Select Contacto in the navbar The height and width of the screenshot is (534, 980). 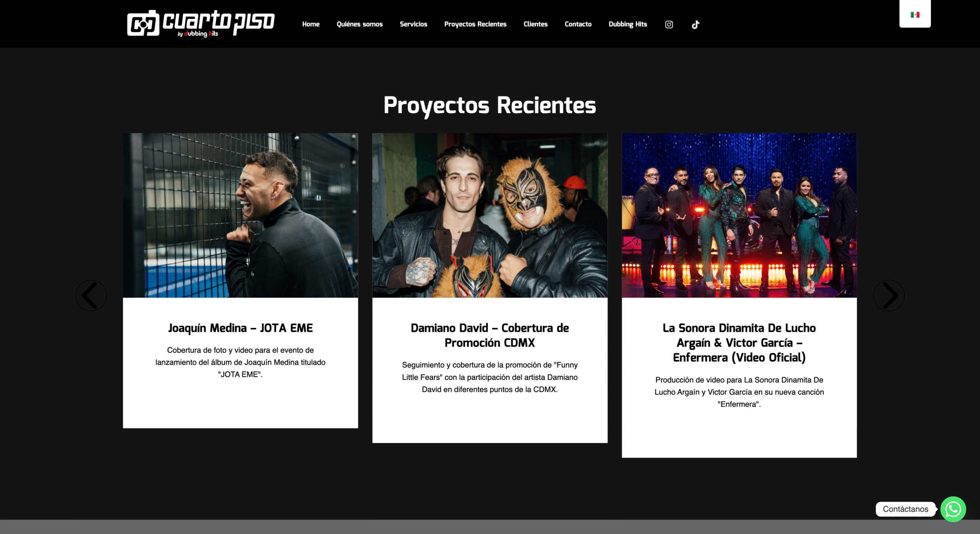[x=578, y=24]
